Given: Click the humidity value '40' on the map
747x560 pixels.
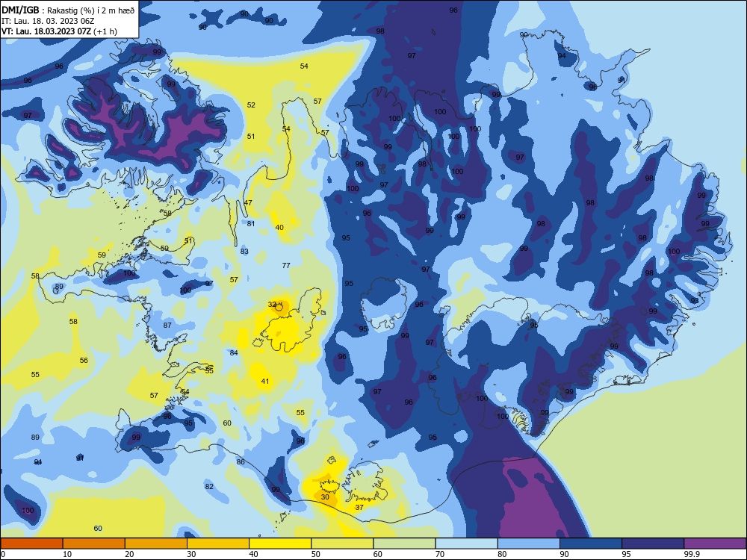Looking at the screenshot, I should tap(279, 228).
